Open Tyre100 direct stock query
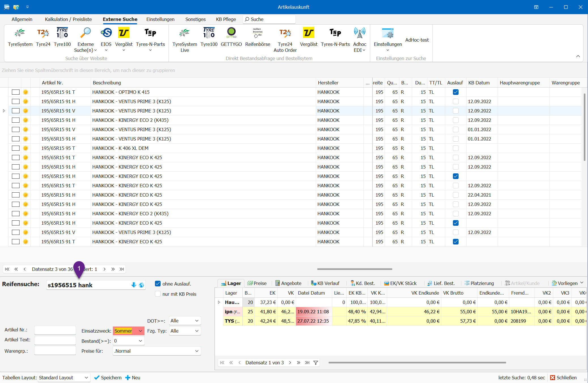Image resolution: width=588 pixels, height=383 pixels. (x=209, y=37)
